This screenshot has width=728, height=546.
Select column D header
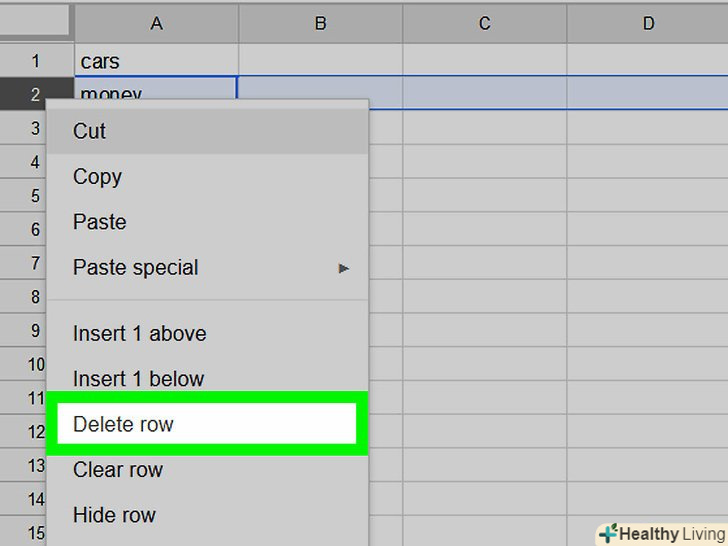click(x=647, y=23)
